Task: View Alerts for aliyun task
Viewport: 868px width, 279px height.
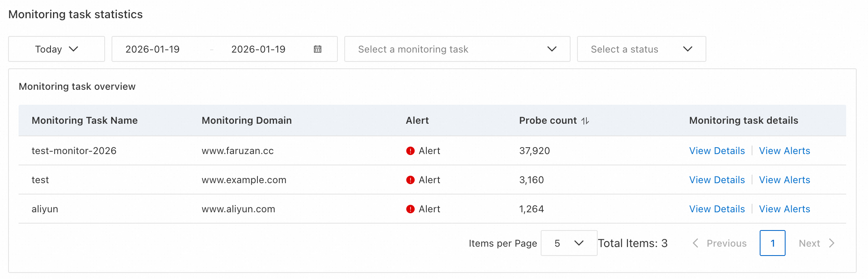Action: [784, 209]
